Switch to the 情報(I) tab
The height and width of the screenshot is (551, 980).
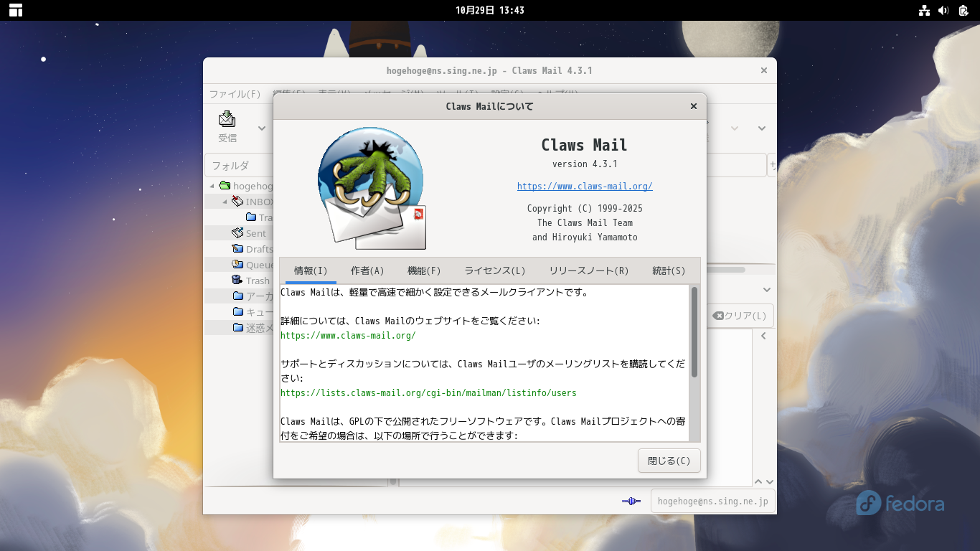311,270
